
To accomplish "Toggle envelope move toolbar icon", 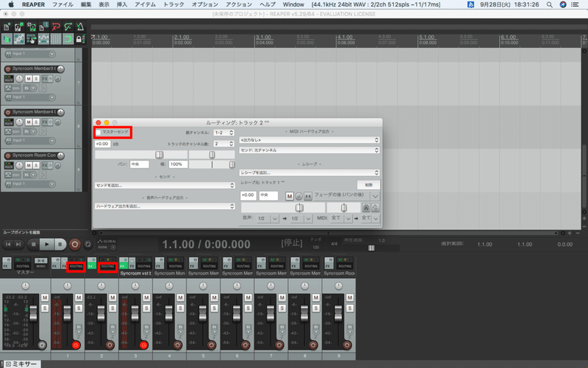I will coord(43,39).
